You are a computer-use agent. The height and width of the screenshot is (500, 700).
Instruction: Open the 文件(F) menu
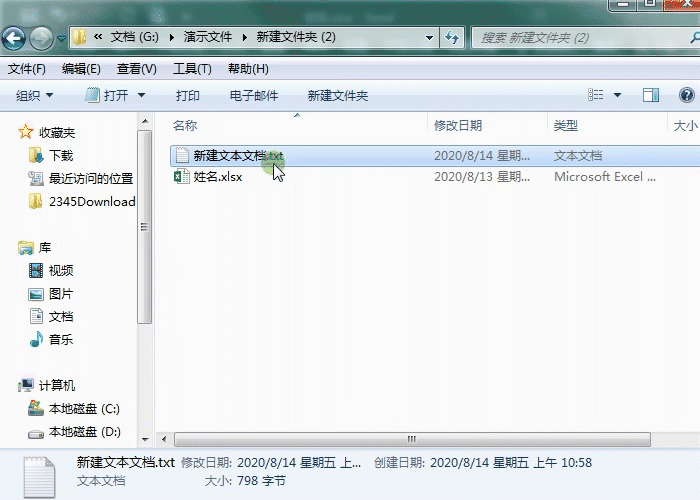point(27,69)
